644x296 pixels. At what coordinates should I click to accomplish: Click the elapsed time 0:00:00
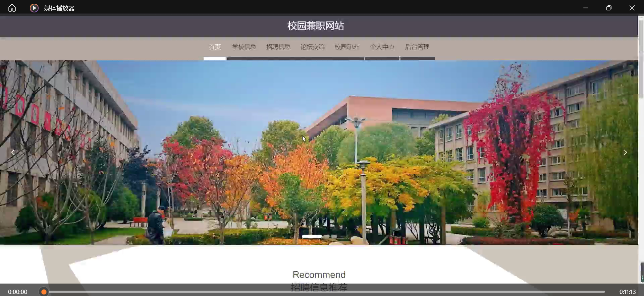click(18, 292)
